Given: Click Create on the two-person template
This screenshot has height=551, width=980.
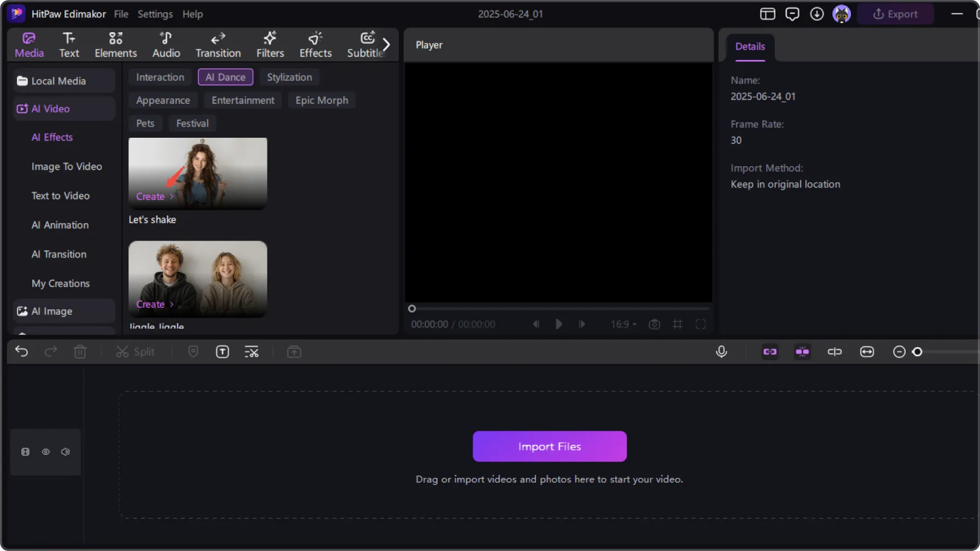Looking at the screenshot, I should (x=155, y=304).
